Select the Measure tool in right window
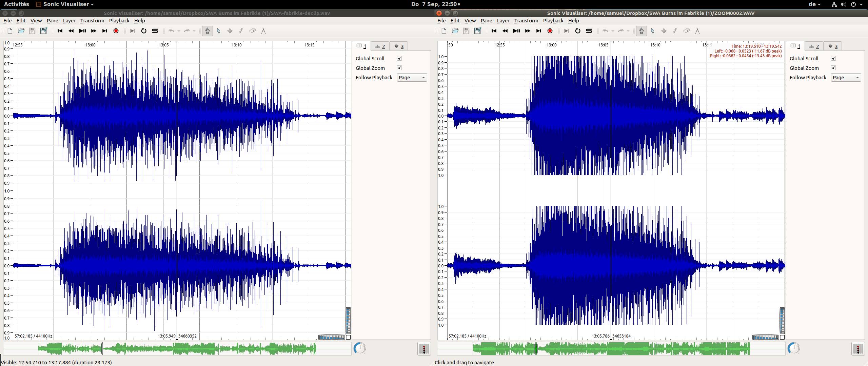 (x=697, y=31)
